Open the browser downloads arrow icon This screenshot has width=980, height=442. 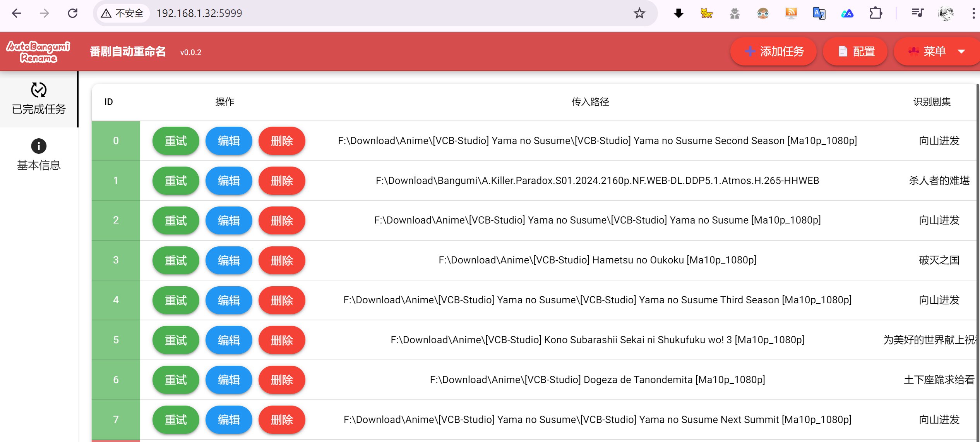[678, 13]
